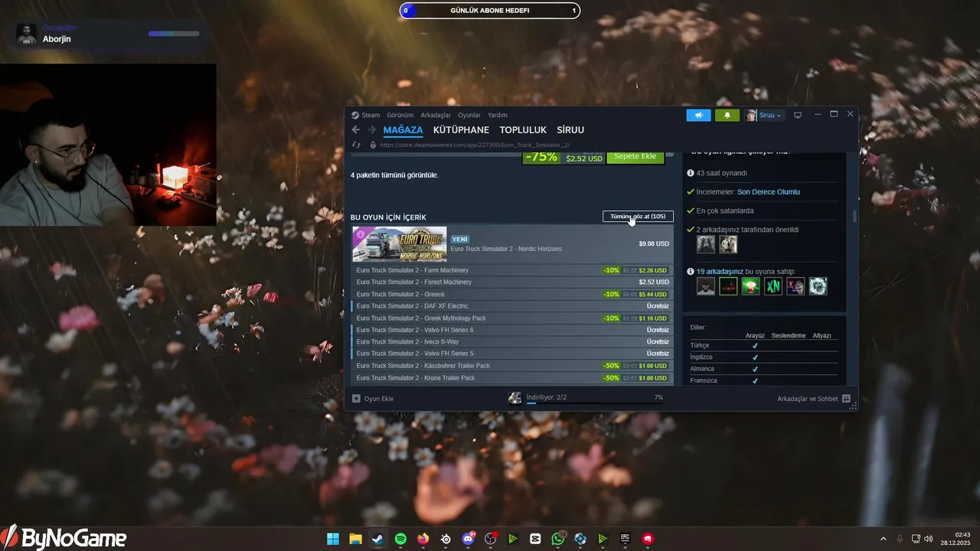This screenshot has width=980, height=551.
Task: Click 'Tümüne göz at (105)' button
Action: point(638,217)
